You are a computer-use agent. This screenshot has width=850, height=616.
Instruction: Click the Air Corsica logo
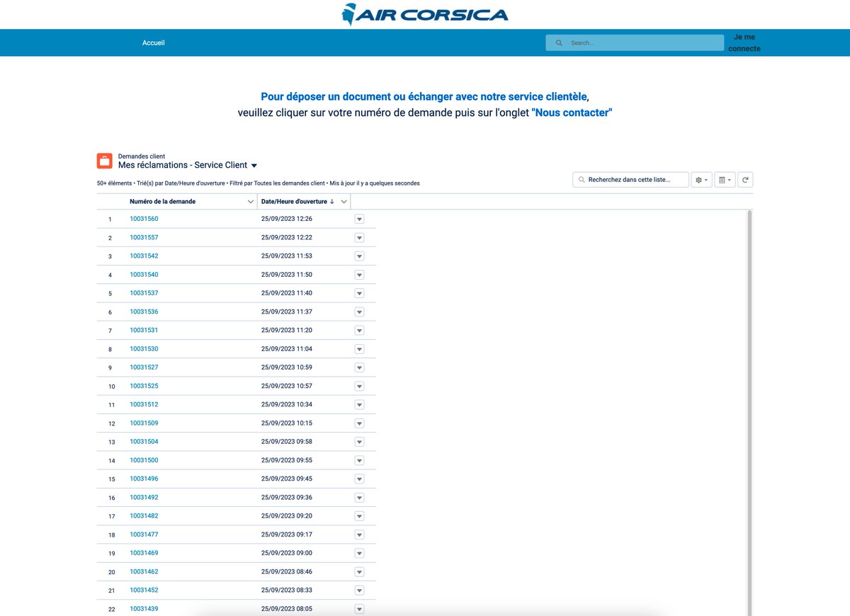(424, 13)
